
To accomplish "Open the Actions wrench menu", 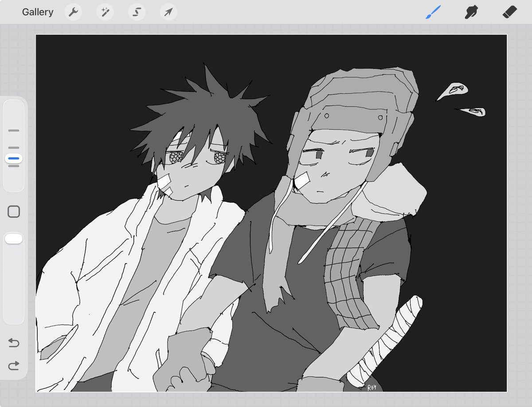I will tap(73, 12).
